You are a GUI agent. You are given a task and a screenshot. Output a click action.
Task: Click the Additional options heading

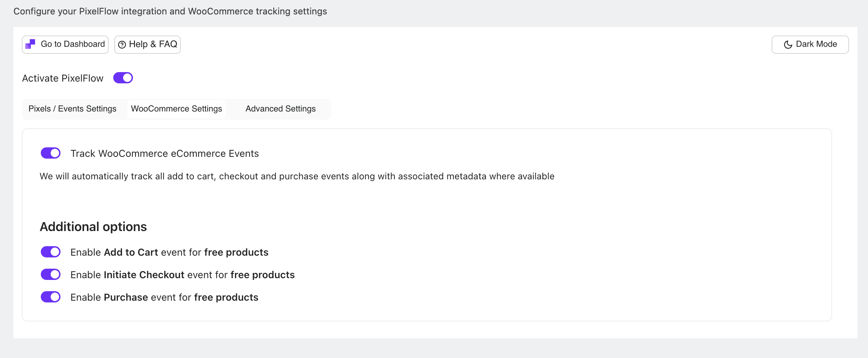coord(93,226)
